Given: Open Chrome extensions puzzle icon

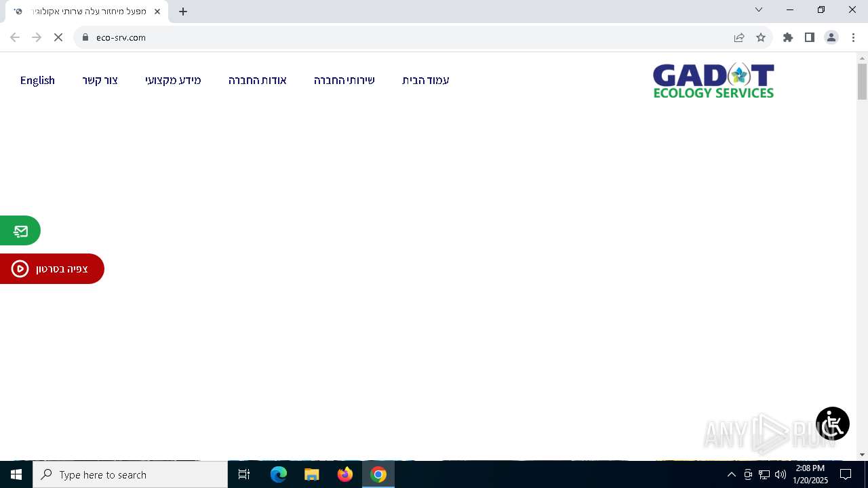Looking at the screenshot, I should (788, 37).
